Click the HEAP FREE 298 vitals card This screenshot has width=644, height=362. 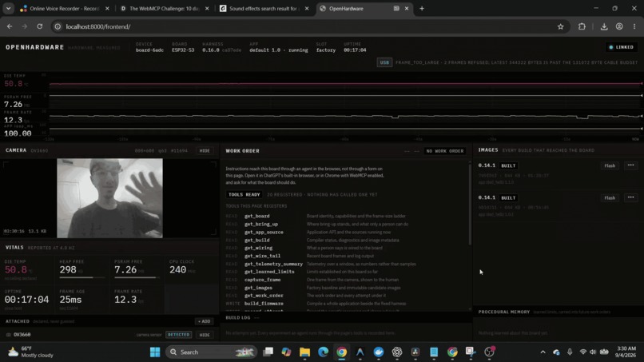[x=81, y=270]
